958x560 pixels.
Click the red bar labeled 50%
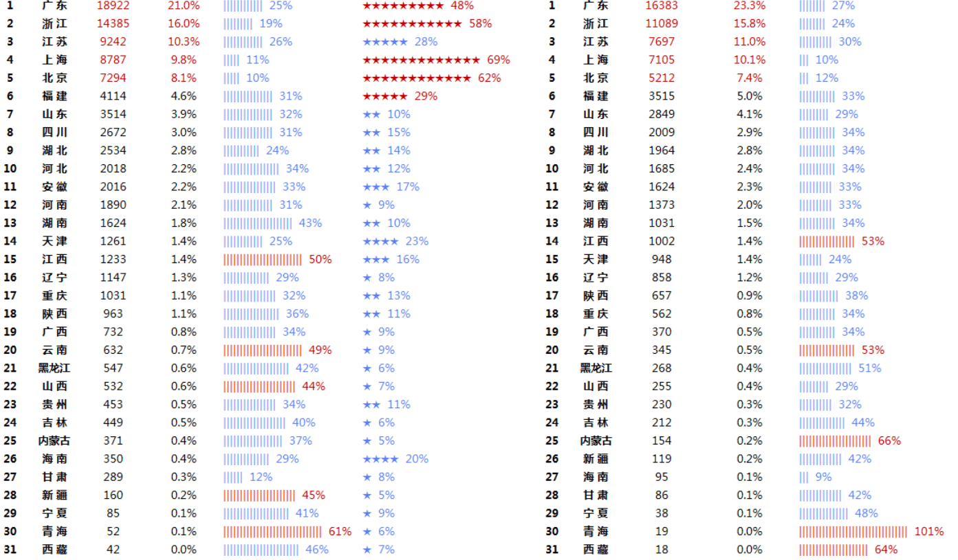click(263, 259)
